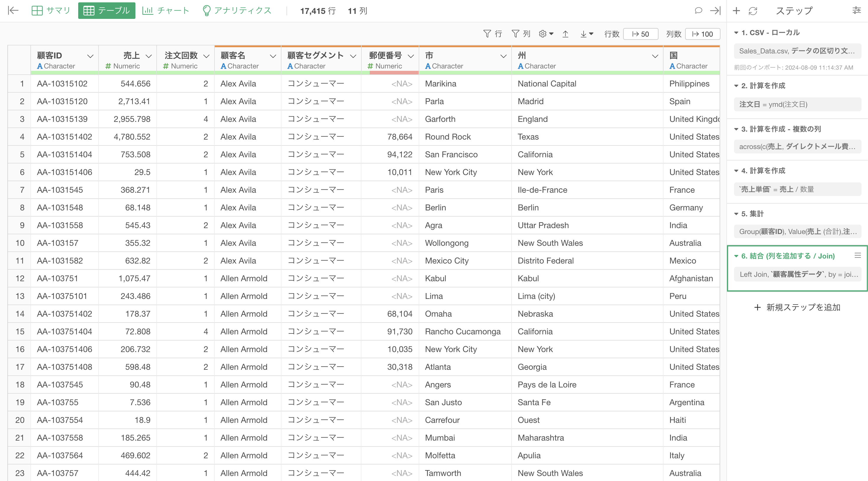This screenshot has height=481, width=868.
Task: Select cell AA-10315102
Action: [x=65, y=84]
